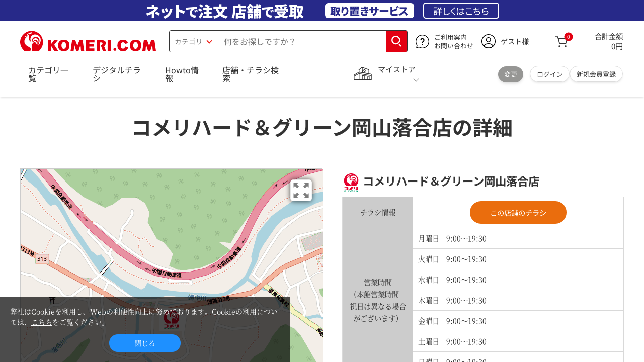
Task: Focus the 何をお探しですか search field
Action: tap(301, 41)
